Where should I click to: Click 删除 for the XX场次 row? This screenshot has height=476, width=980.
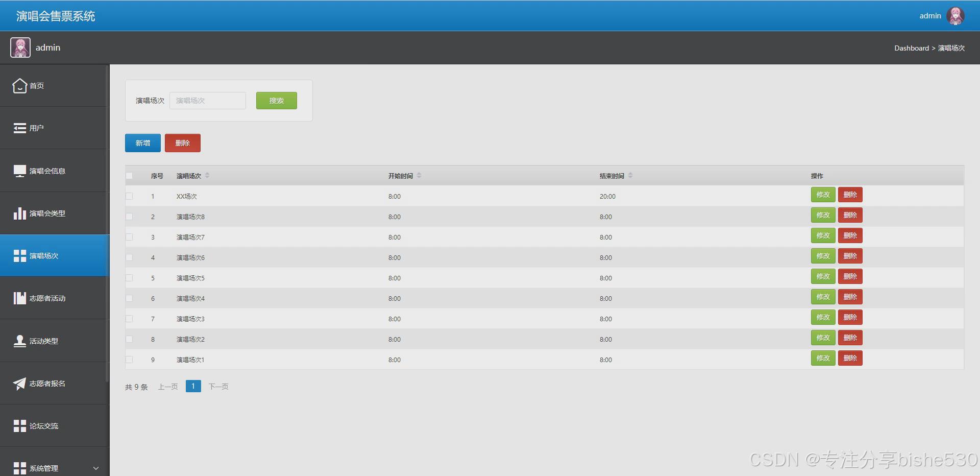click(850, 195)
